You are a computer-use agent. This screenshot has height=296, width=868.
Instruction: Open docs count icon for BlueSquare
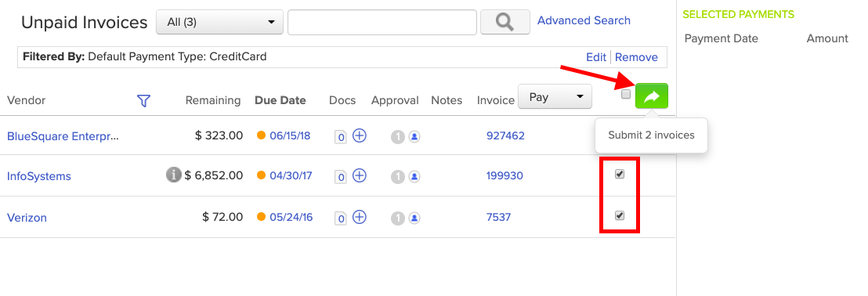click(x=341, y=137)
